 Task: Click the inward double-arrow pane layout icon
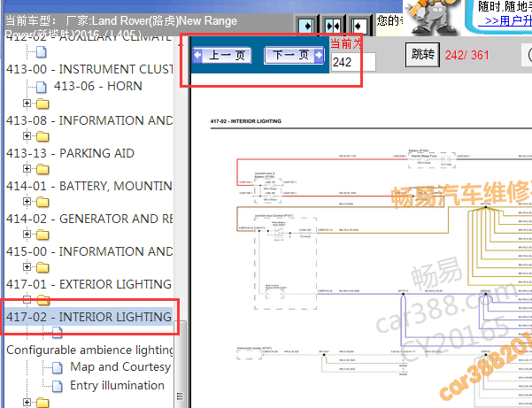click(333, 26)
